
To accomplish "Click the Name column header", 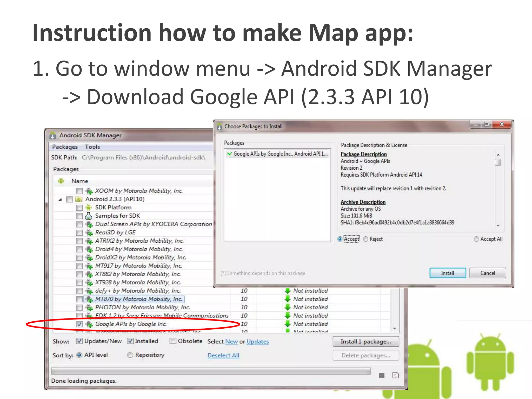I will point(80,181).
